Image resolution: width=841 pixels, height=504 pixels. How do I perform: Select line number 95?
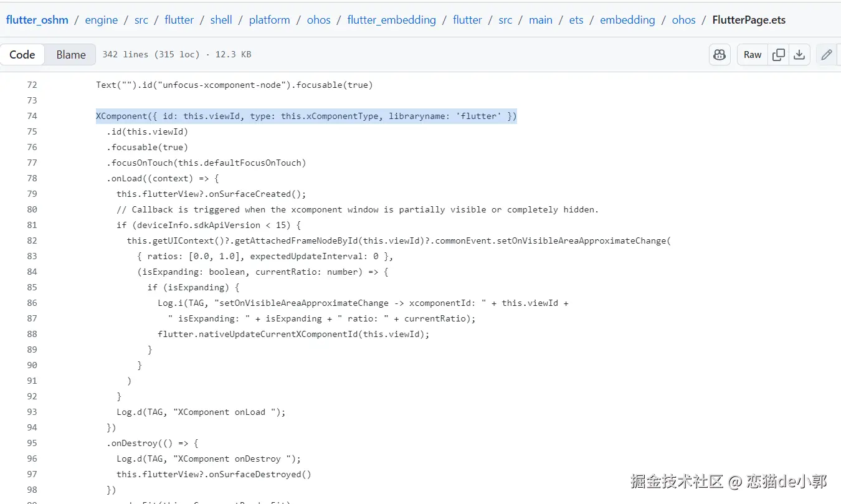32,443
